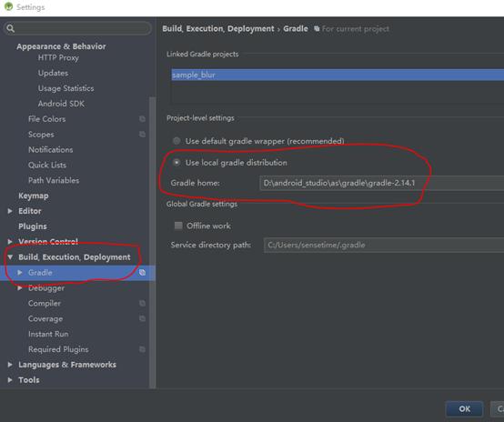
Task: Select Use default gradle wrapper radio button
Action: click(176, 141)
